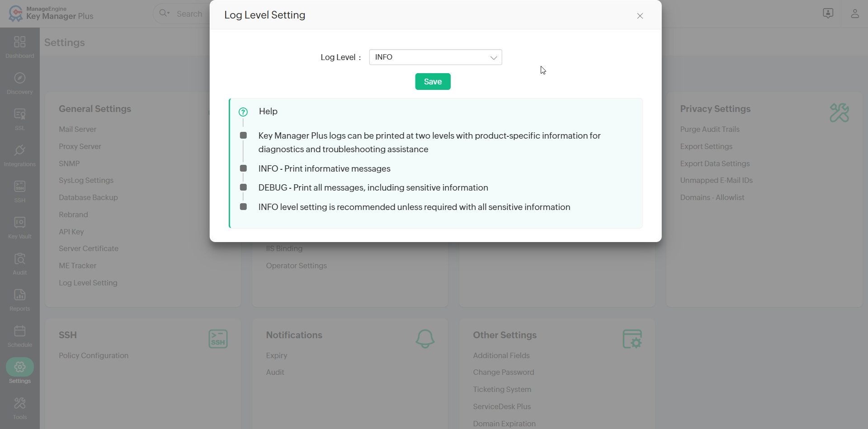Screen dimensions: 868x429
Task: Click the remote session icon in the header
Action: pyautogui.click(x=828, y=14)
